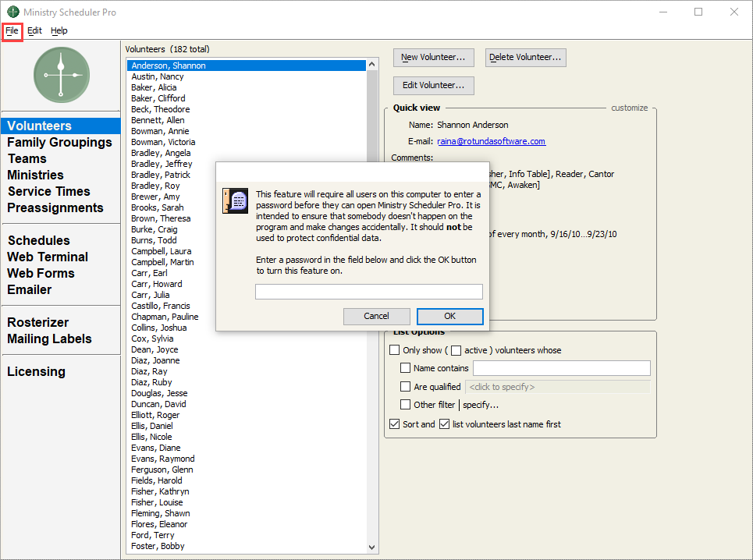
Task: Click the New Volunteer button
Action: pyautogui.click(x=433, y=57)
